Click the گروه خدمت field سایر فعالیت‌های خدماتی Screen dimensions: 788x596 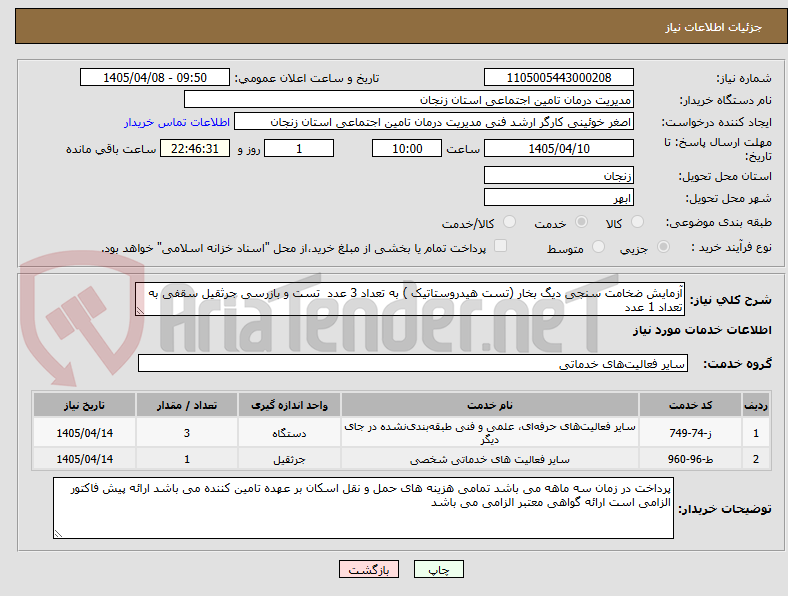(413, 363)
